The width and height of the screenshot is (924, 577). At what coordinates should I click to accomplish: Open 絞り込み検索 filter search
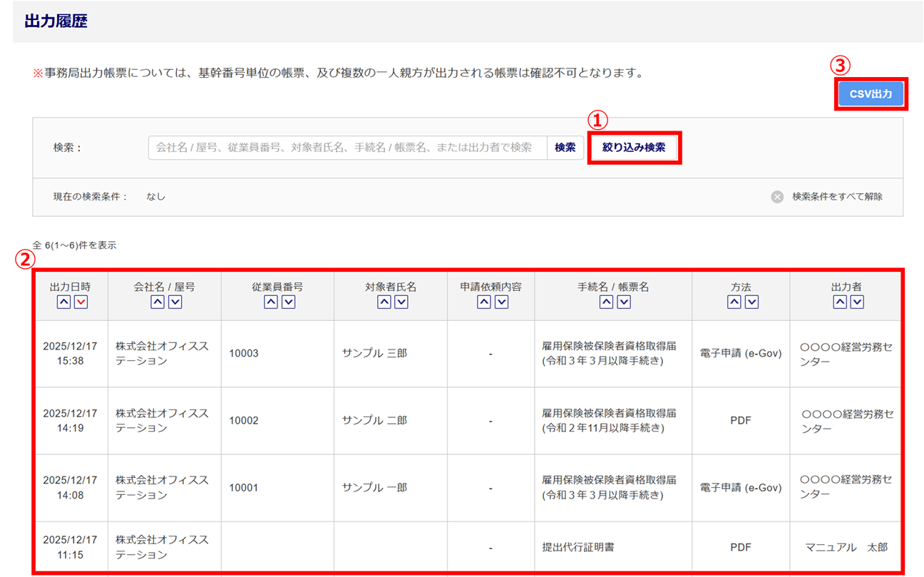[634, 148]
